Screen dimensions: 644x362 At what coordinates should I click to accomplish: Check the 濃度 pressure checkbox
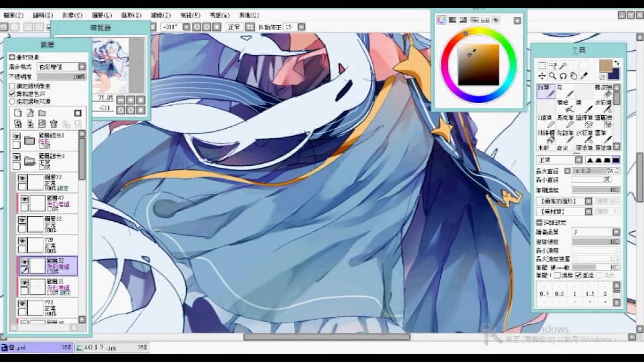(x=557, y=276)
